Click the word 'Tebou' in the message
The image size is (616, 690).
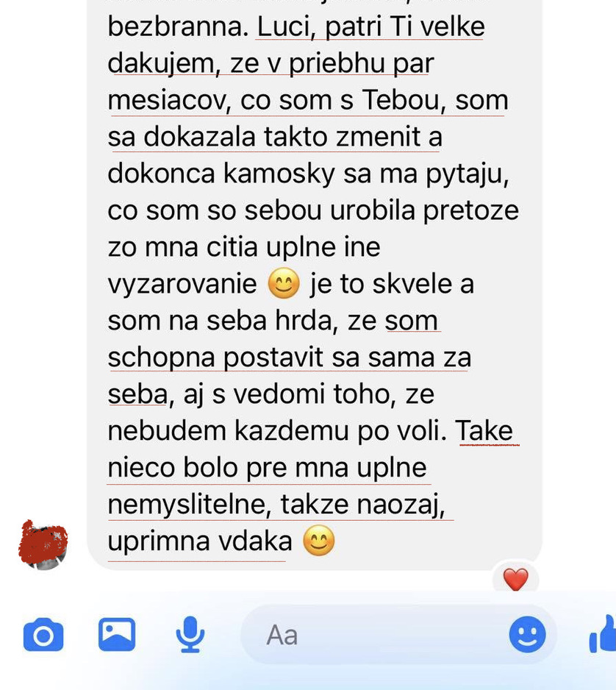401,100
